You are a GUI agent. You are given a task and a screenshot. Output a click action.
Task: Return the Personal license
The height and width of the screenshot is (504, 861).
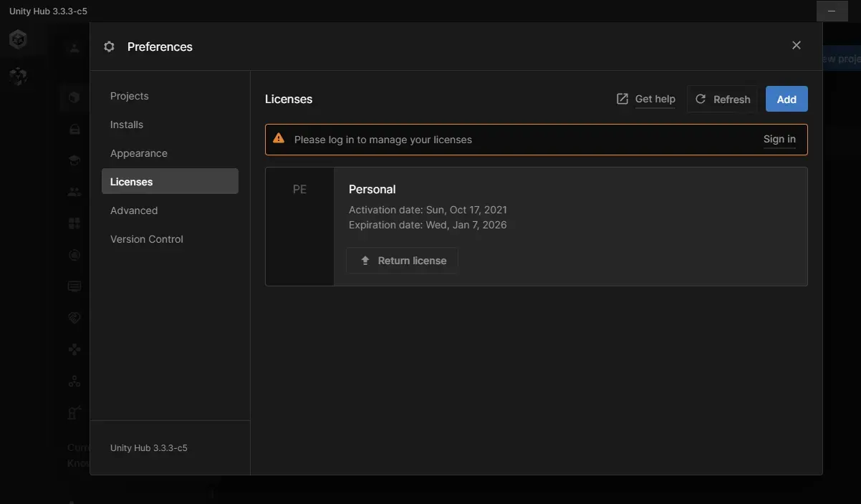(402, 261)
